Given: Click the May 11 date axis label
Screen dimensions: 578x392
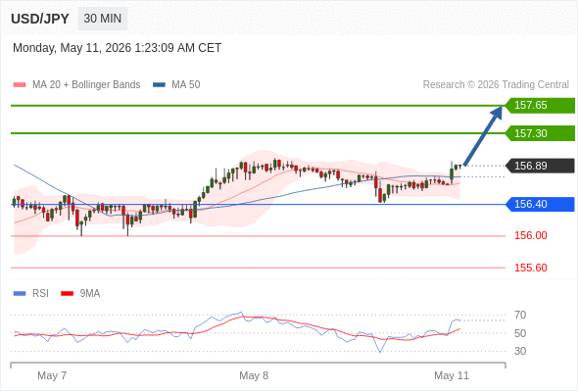Looking at the screenshot, I should point(452,375).
